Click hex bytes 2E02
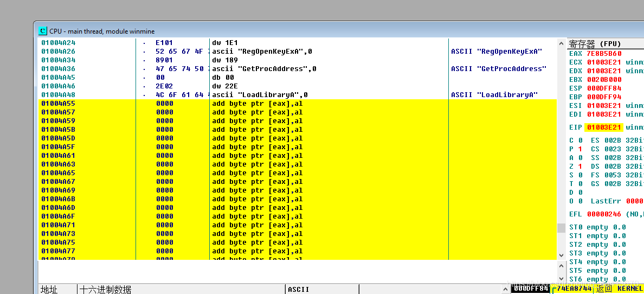This screenshot has width=644, height=294. [x=164, y=86]
